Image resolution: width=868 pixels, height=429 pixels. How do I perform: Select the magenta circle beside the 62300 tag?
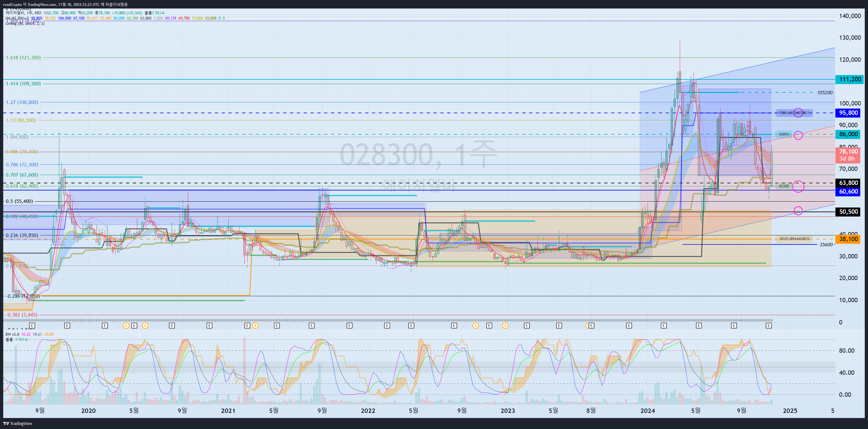798,186
